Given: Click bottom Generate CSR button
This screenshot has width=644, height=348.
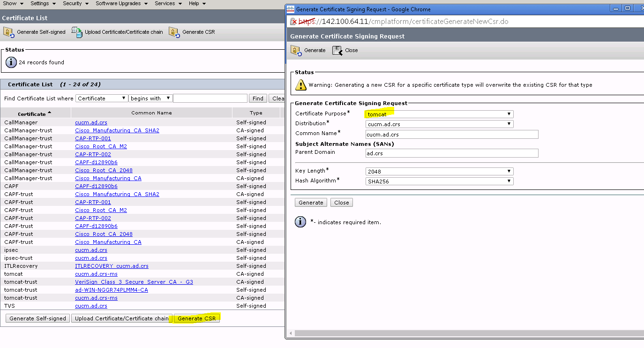Looking at the screenshot, I should (197, 318).
